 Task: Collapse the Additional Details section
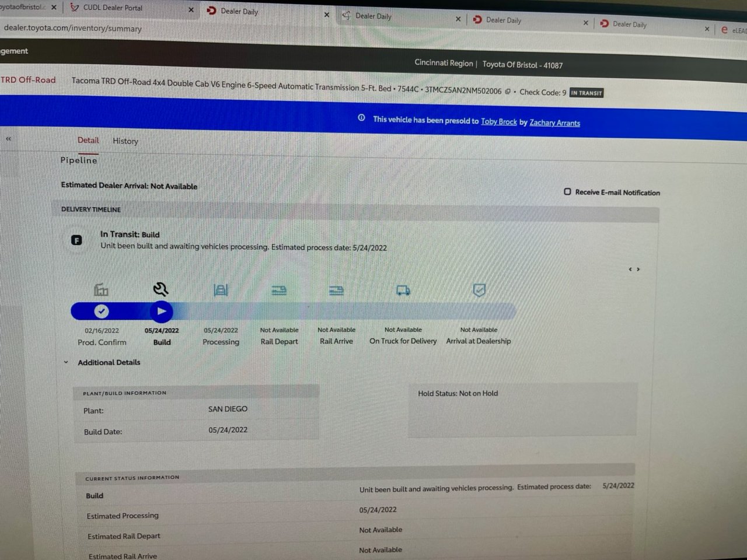pyautogui.click(x=66, y=362)
